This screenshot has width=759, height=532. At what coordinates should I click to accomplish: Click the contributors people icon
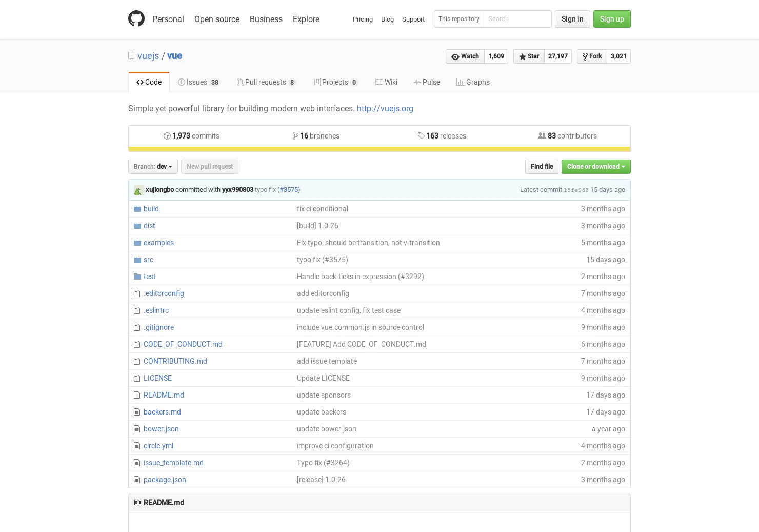pyautogui.click(x=542, y=136)
